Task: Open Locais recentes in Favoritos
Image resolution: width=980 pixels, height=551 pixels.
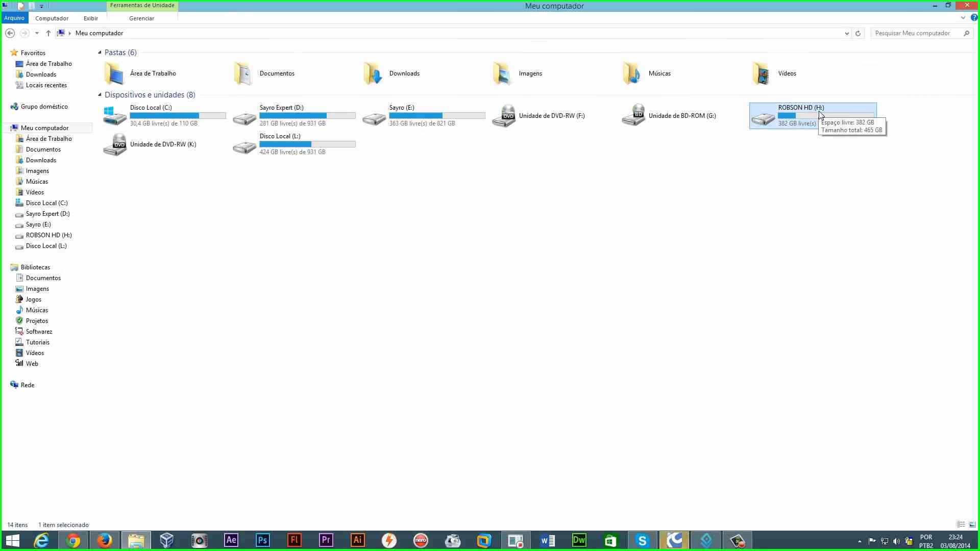Action: (x=46, y=85)
